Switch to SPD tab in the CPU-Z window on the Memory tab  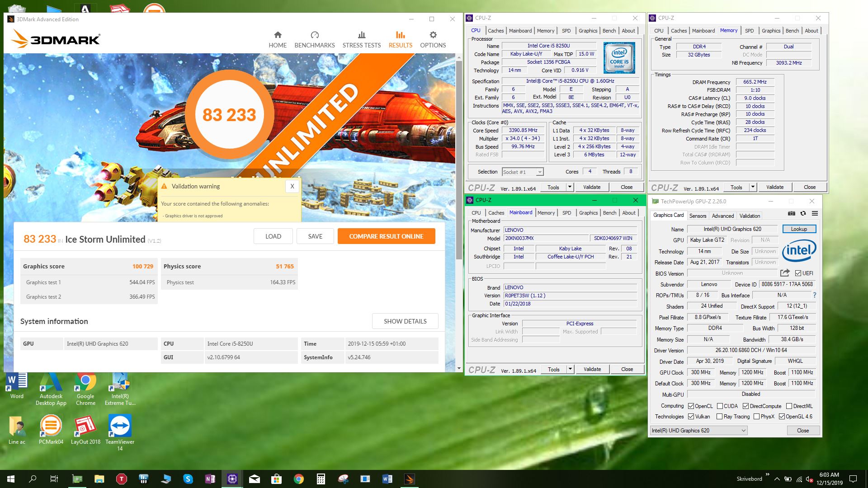[749, 31]
